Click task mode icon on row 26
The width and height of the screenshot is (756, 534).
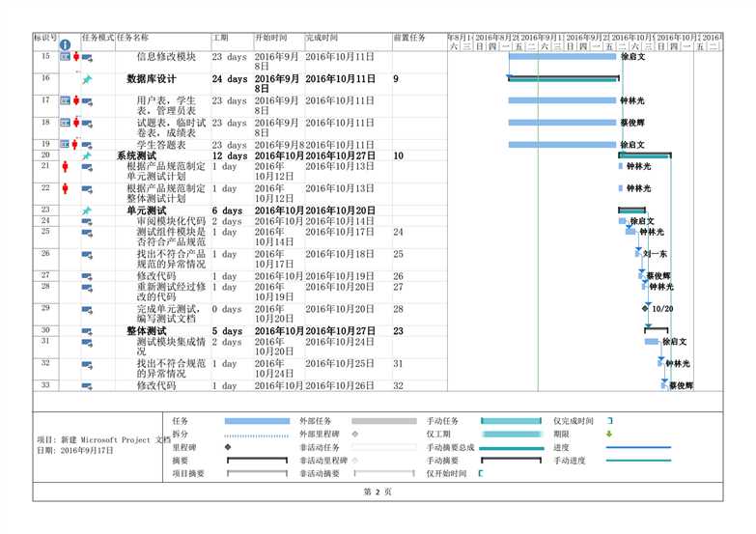click(87, 255)
